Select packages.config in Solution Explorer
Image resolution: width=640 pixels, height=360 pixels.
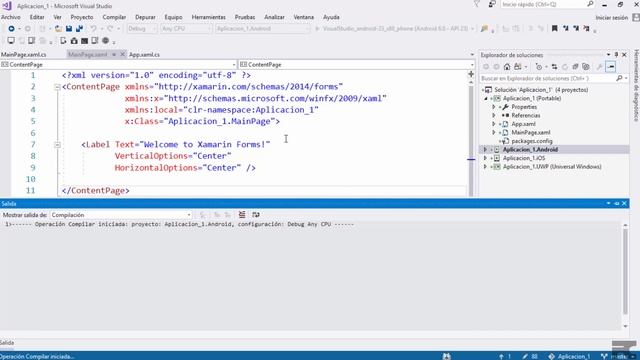[532, 141]
